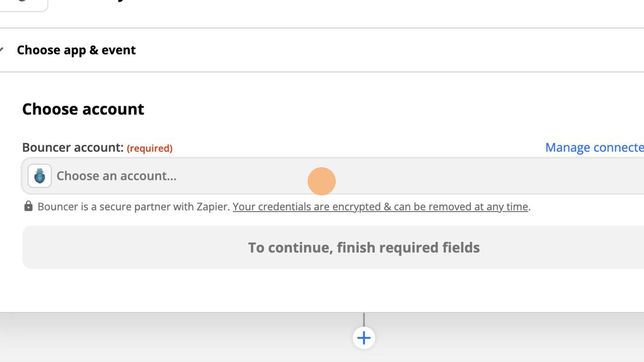Click the Bouncer app icon in the account field
This screenshot has height=362, width=644.
point(40,176)
